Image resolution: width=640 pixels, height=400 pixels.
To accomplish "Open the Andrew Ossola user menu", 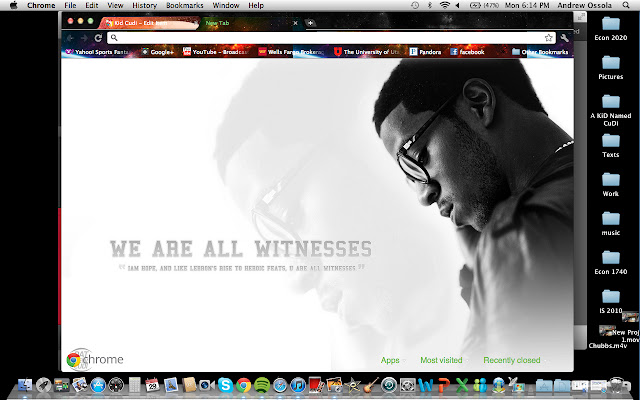I will 584,5.
